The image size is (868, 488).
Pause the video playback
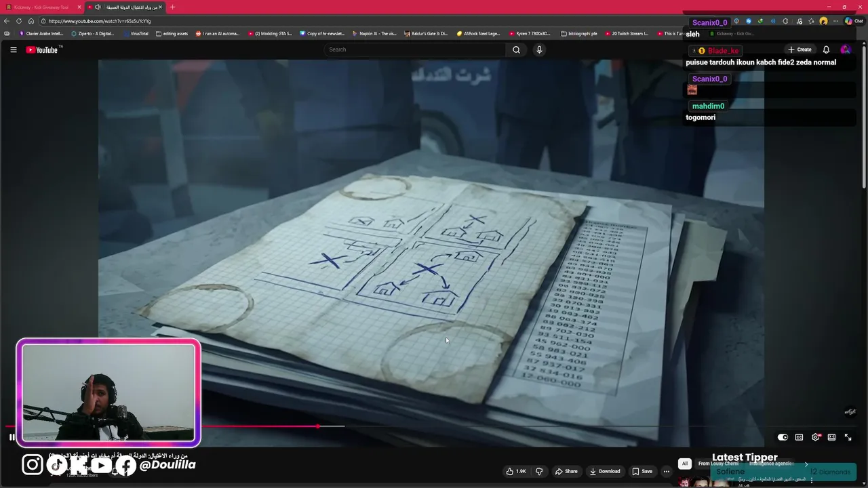tap(12, 437)
